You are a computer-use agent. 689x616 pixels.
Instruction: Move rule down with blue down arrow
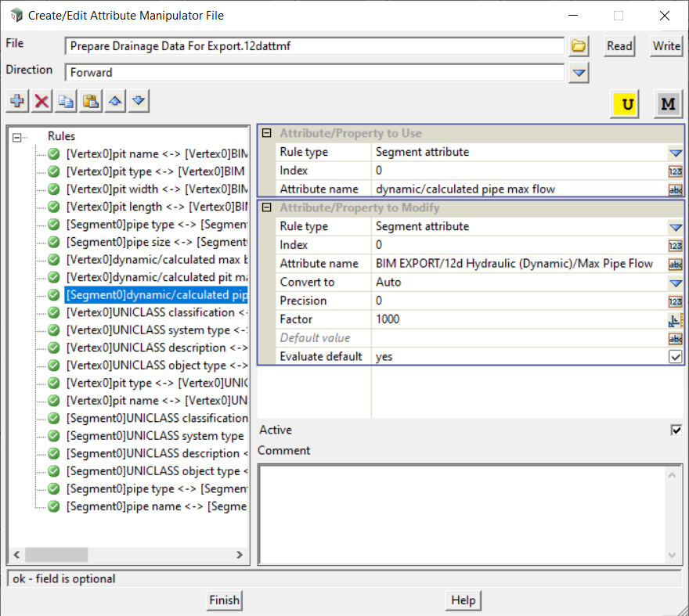click(139, 102)
